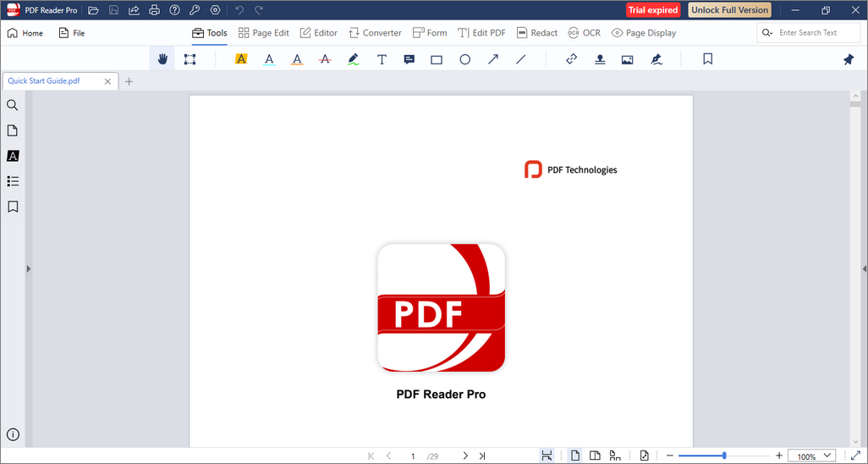Screen dimensions: 868x464
Task: Select the Circle shape tool
Action: tap(465, 59)
